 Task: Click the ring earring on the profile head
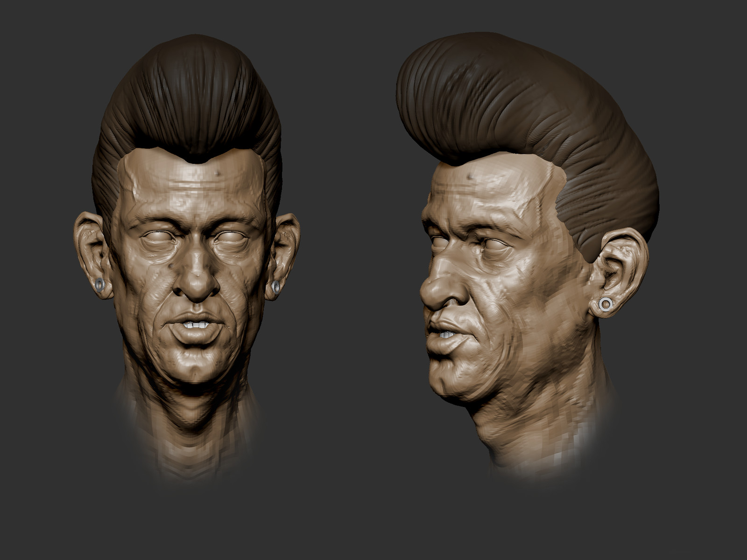point(606,304)
